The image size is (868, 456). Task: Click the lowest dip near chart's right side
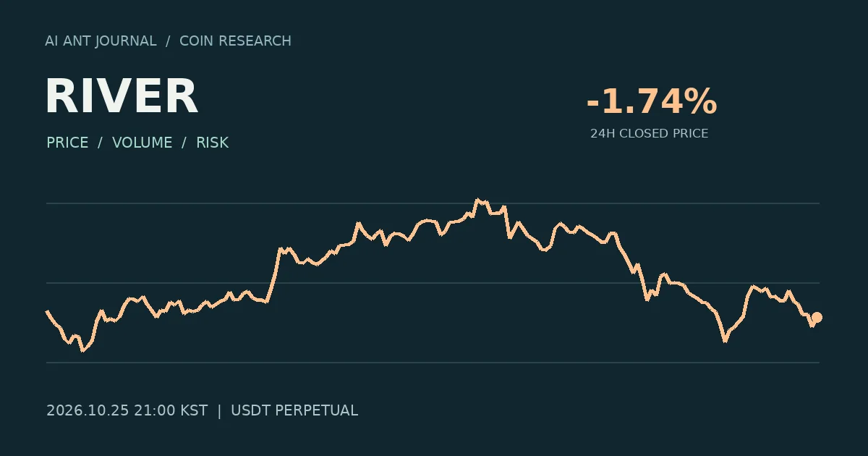tap(725, 340)
